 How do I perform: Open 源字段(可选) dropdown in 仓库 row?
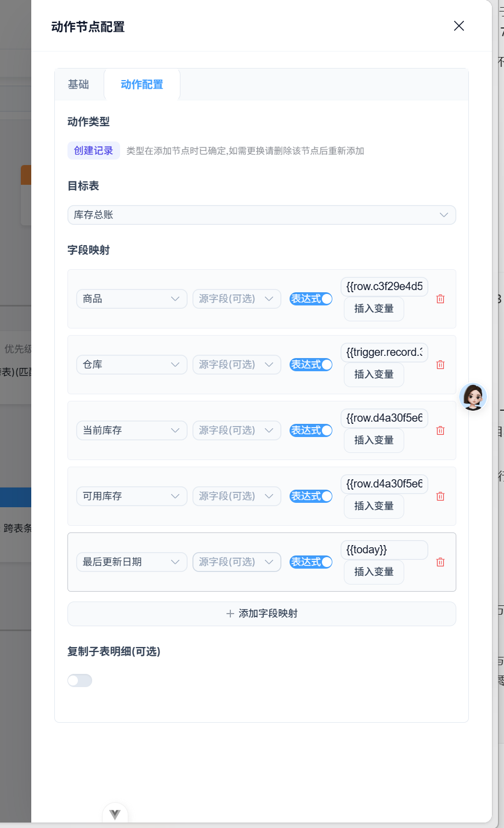click(x=237, y=365)
